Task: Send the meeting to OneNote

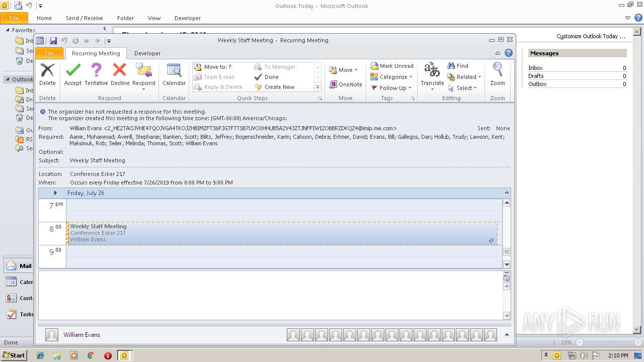Action: pos(346,84)
